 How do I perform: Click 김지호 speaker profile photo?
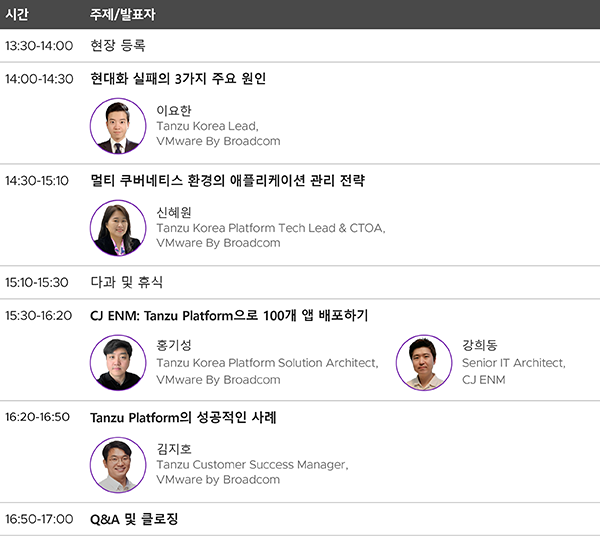point(118,465)
